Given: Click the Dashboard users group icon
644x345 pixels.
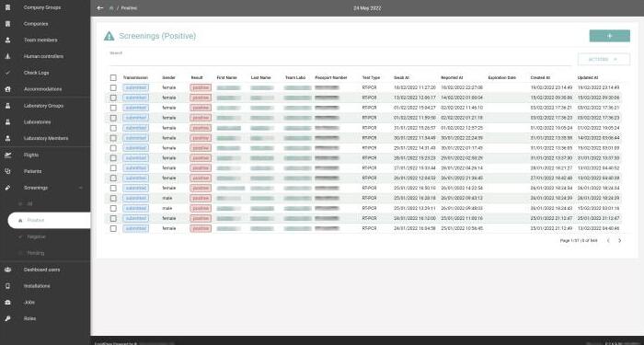Looking at the screenshot, I should tap(7, 270).
